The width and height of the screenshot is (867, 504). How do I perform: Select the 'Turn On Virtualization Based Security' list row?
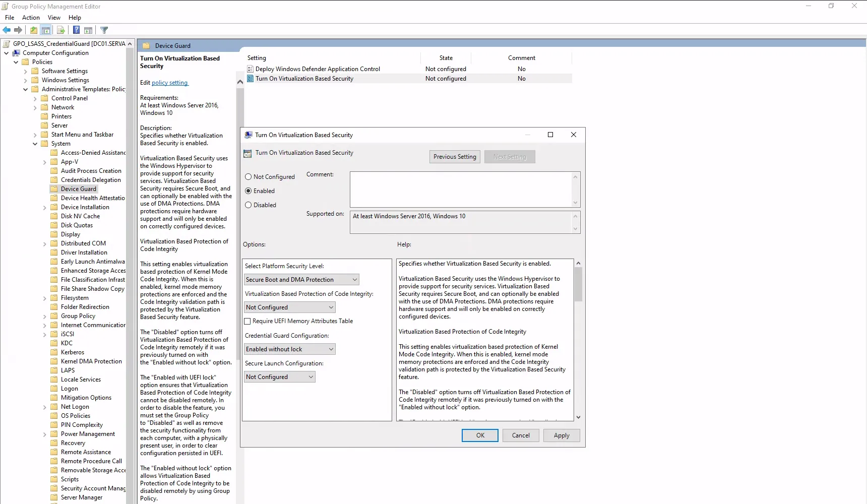[409, 79]
